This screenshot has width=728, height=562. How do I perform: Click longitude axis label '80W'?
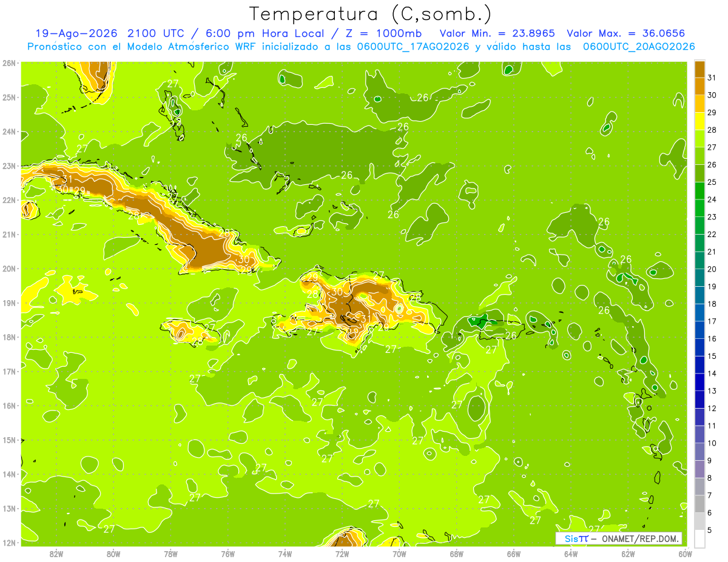point(113,554)
